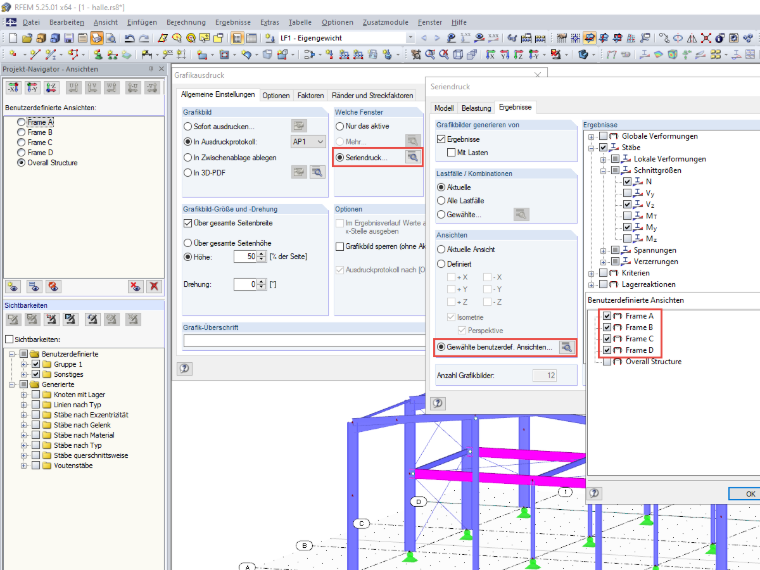
Task: Select Sofort ausdrucken radio option
Action: click(188, 126)
